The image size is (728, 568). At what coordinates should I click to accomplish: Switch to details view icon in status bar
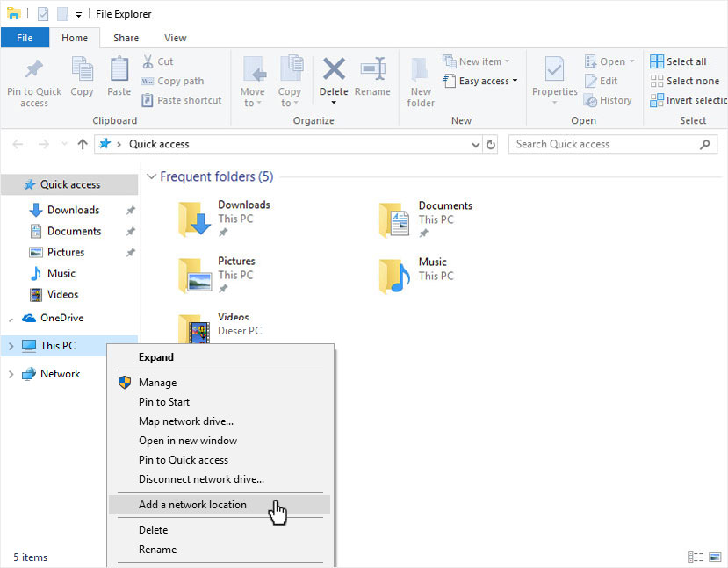696,557
